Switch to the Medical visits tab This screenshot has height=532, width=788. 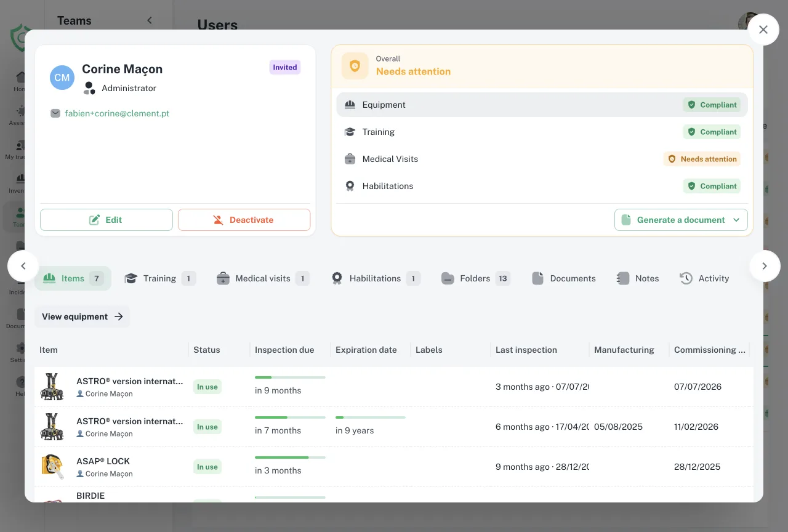(x=263, y=278)
